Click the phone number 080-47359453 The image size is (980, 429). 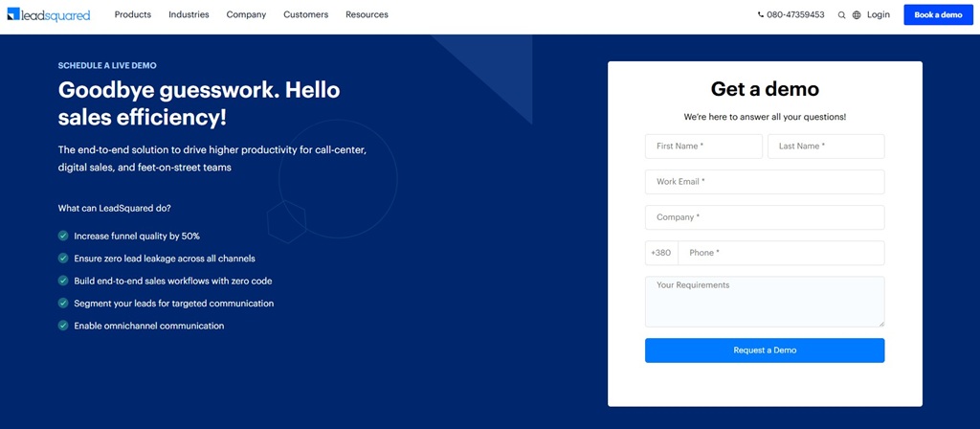pyautogui.click(x=791, y=15)
